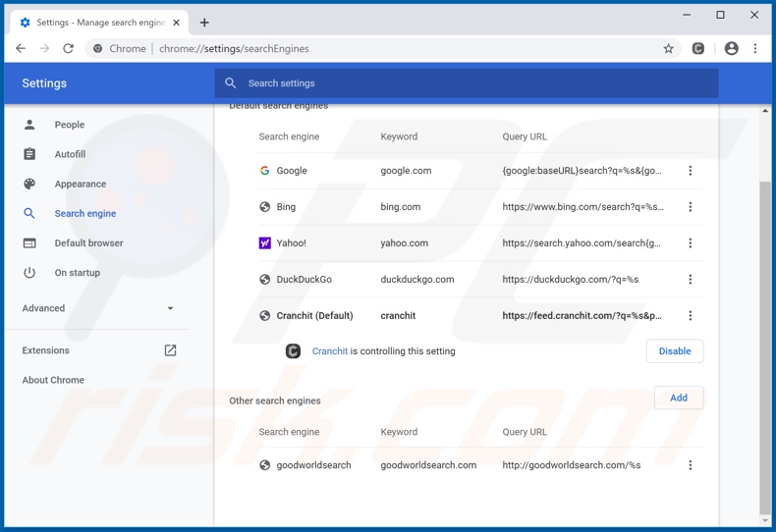Open more actions for goodworldsearch engine

pyautogui.click(x=691, y=464)
